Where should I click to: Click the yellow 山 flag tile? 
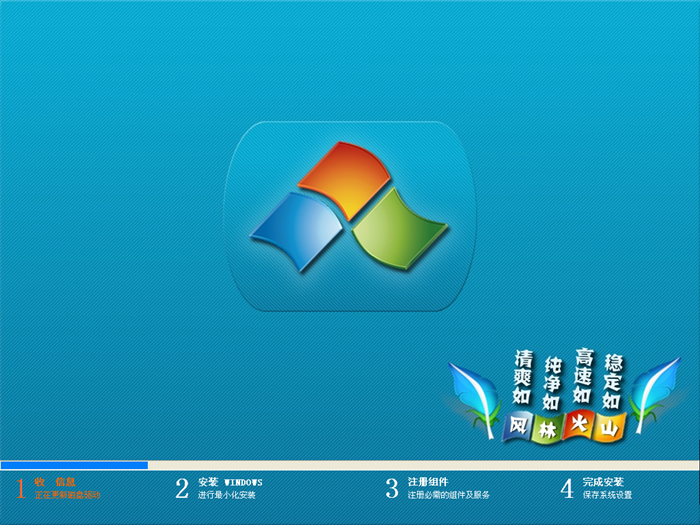click(x=609, y=428)
